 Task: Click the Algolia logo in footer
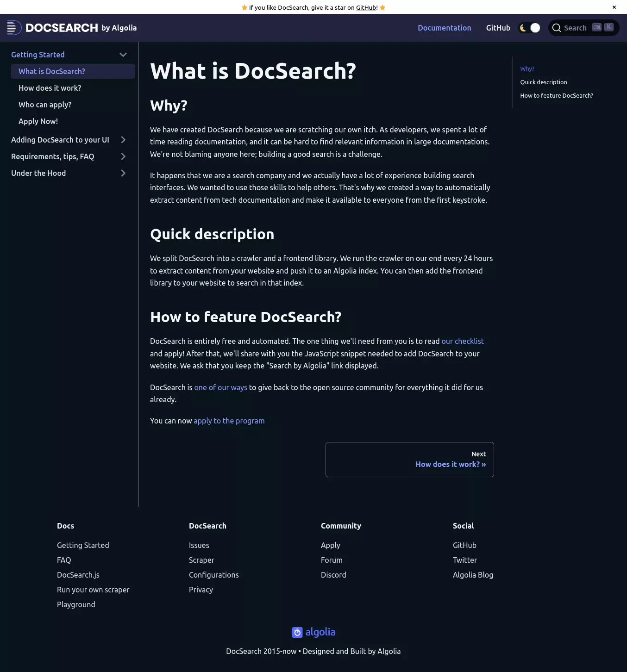click(313, 632)
